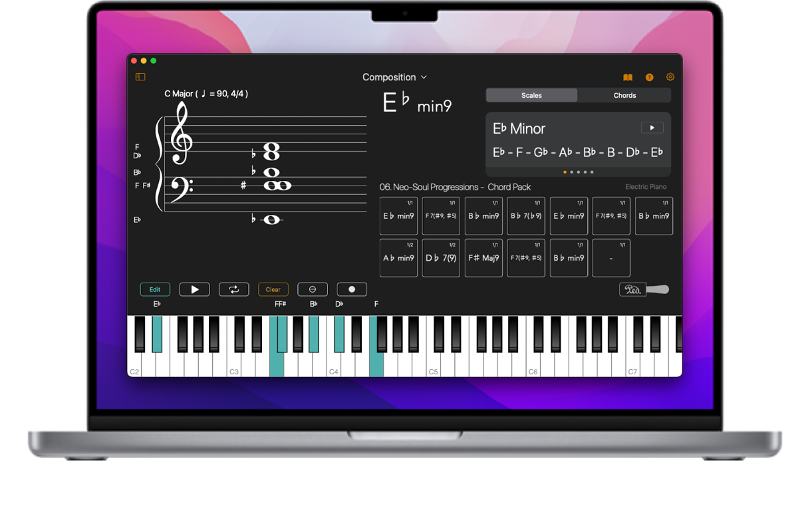
Task: Open the library book icon
Action: tap(627, 77)
